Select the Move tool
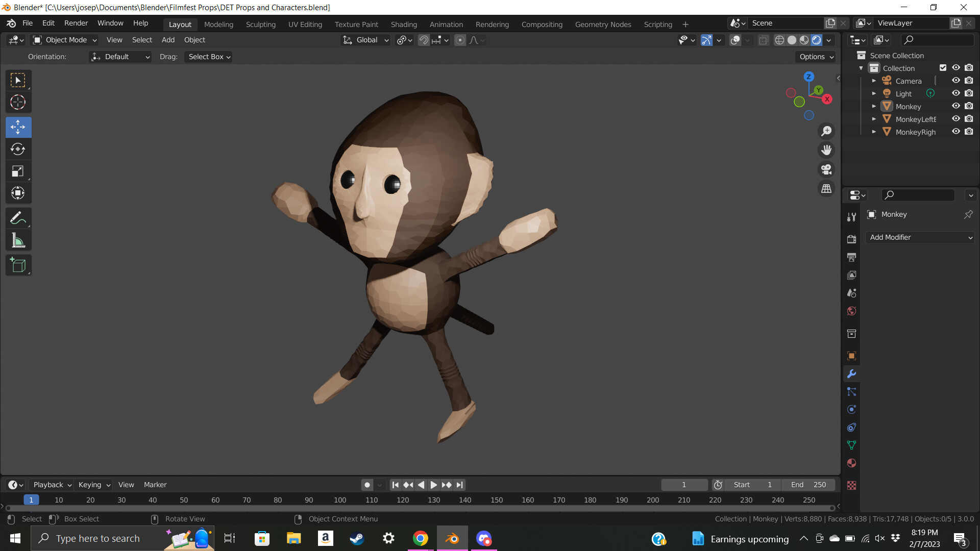This screenshot has width=980, height=551. 18,127
